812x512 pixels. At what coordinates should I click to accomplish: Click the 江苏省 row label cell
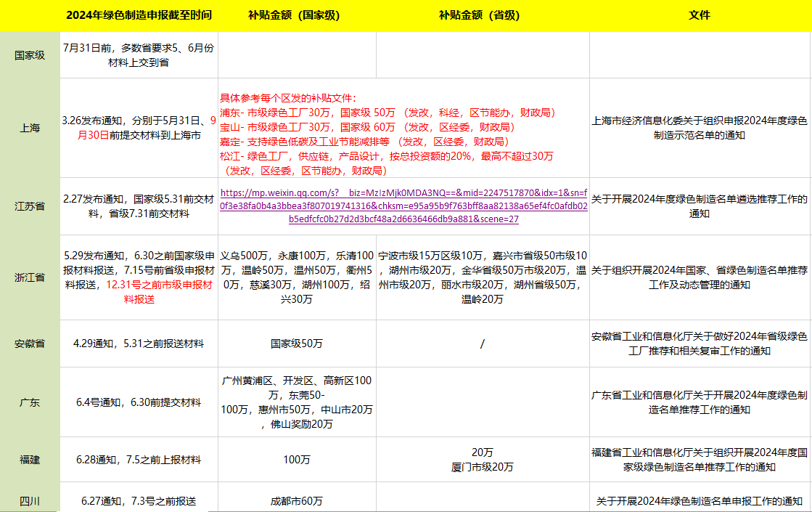pyautogui.click(x=30, y=206)
